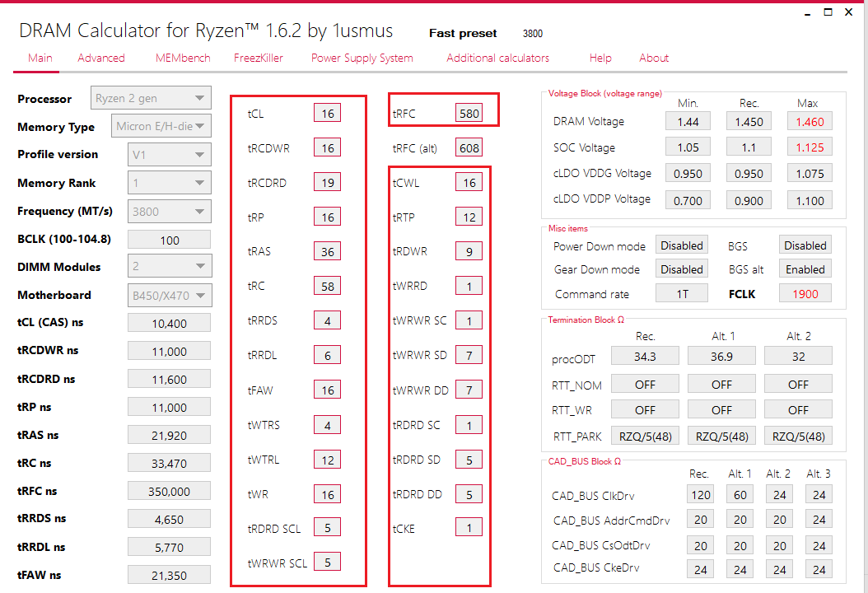The image size is (868, 593).
Task: Click the Fast preset label
Action: 463,33
